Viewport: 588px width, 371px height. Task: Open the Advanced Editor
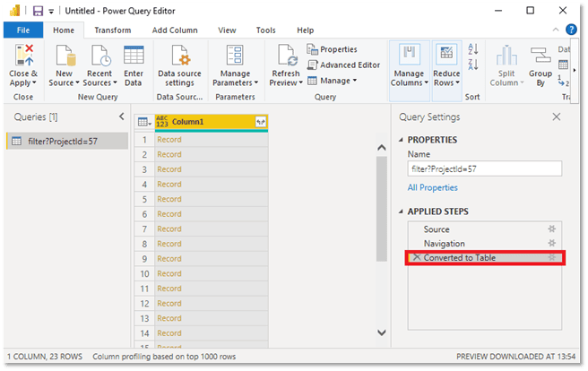(343, 65)
